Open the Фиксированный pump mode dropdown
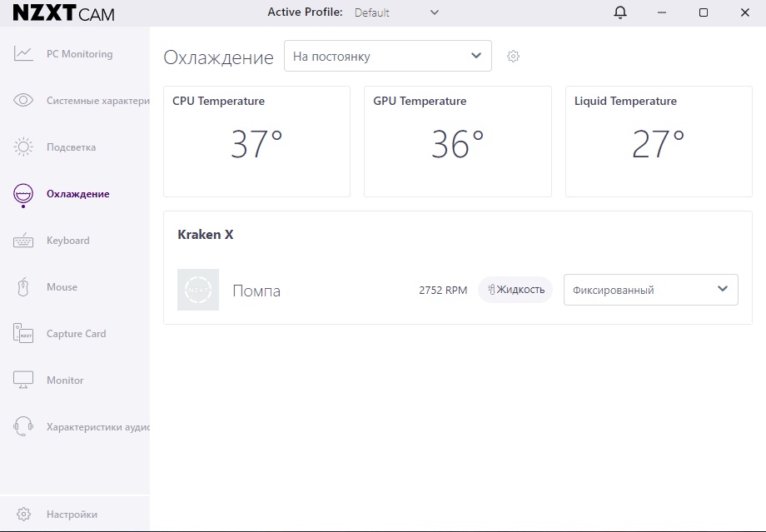The width and height of the screenshot is (766, 532). tap(650, 290)
